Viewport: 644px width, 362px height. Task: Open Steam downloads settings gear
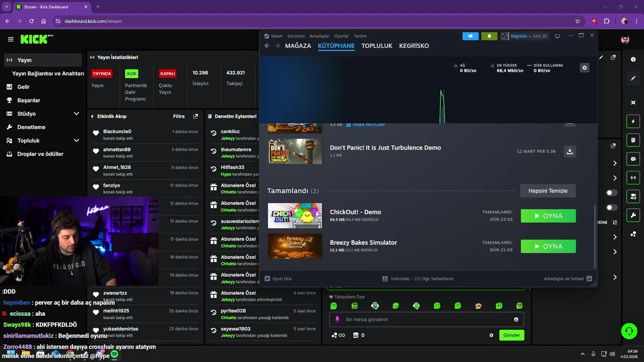click(584, 68)
